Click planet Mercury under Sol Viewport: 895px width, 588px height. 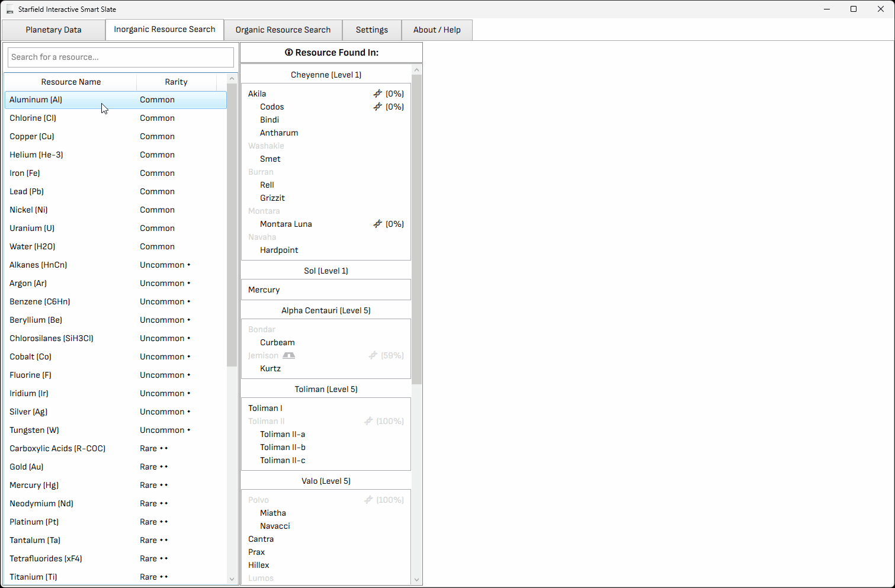point(264,290)
